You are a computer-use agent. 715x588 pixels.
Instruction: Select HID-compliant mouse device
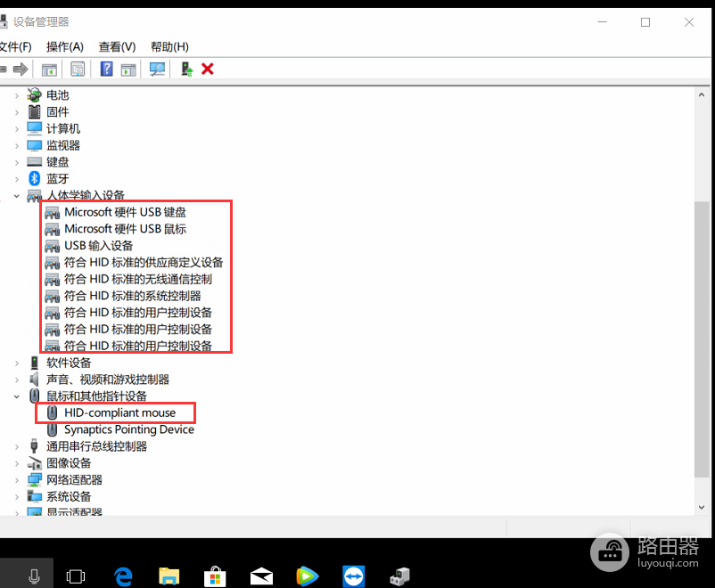(x=119, y=413)
